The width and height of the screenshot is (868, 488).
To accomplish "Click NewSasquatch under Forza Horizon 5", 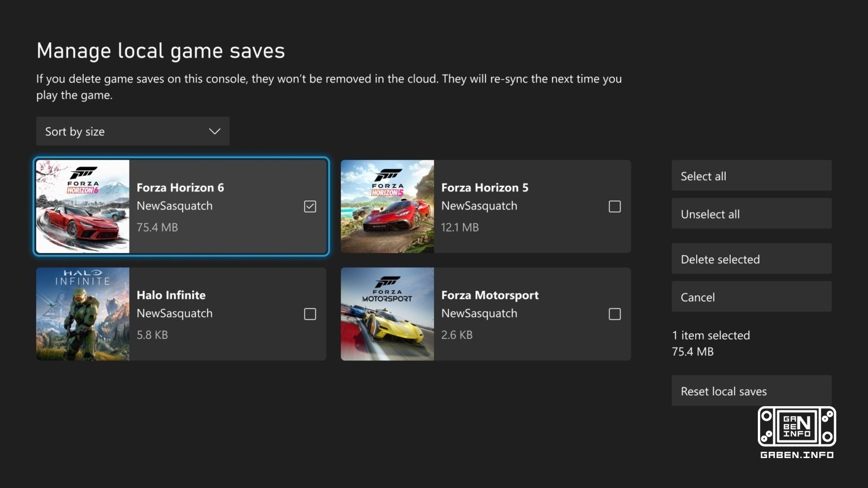I will (479, 206).
